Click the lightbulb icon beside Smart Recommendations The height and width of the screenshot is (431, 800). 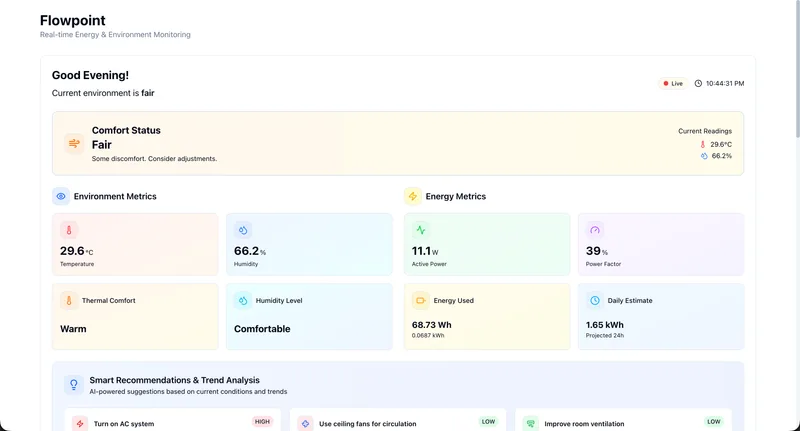click(x=74, y=385)
